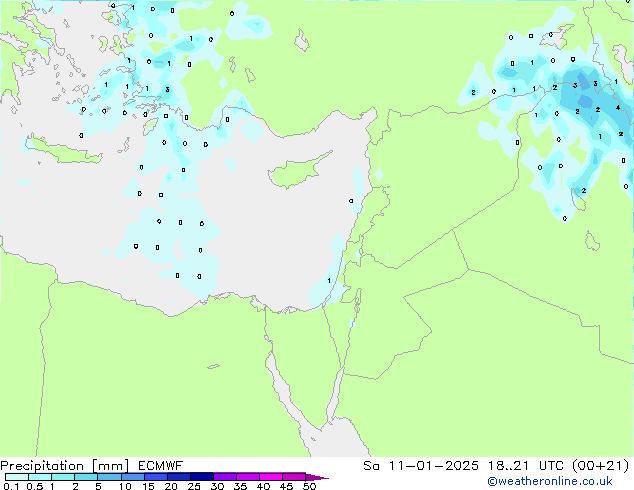
Task: Click the 'Sa 11-01-2025' date text
Action: point(421,466)
